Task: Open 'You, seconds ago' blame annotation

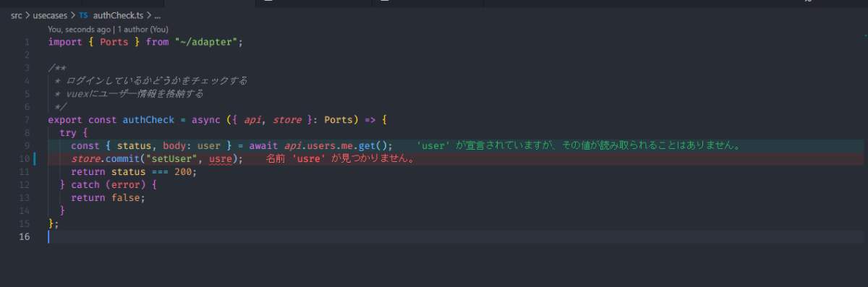Action: [79, 30]
